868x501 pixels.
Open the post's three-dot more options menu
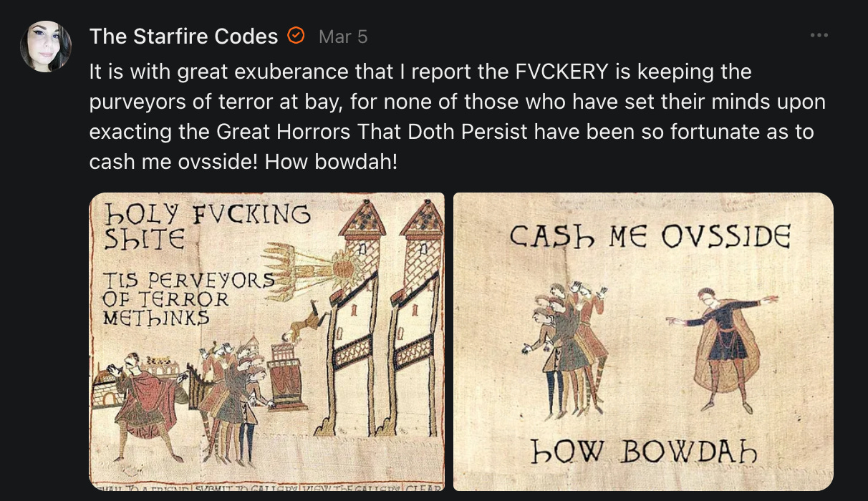(819, 35)
